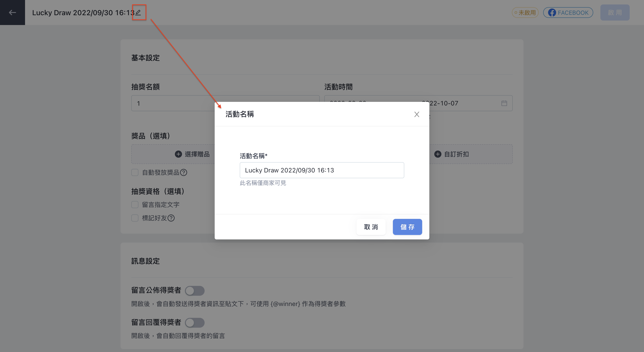Click the pencil edit icon beside campaign title
The height and width of the screenshot is (352, 644).
[138, 12]
